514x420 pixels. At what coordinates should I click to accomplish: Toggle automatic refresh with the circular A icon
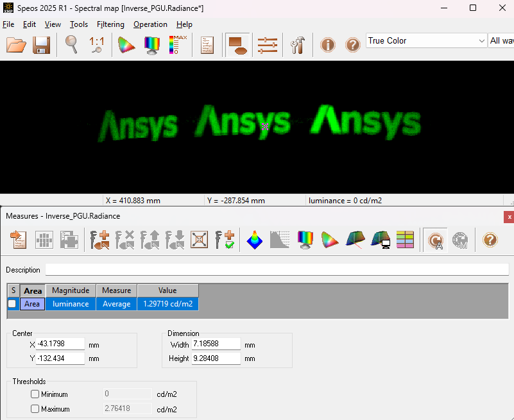435,240
